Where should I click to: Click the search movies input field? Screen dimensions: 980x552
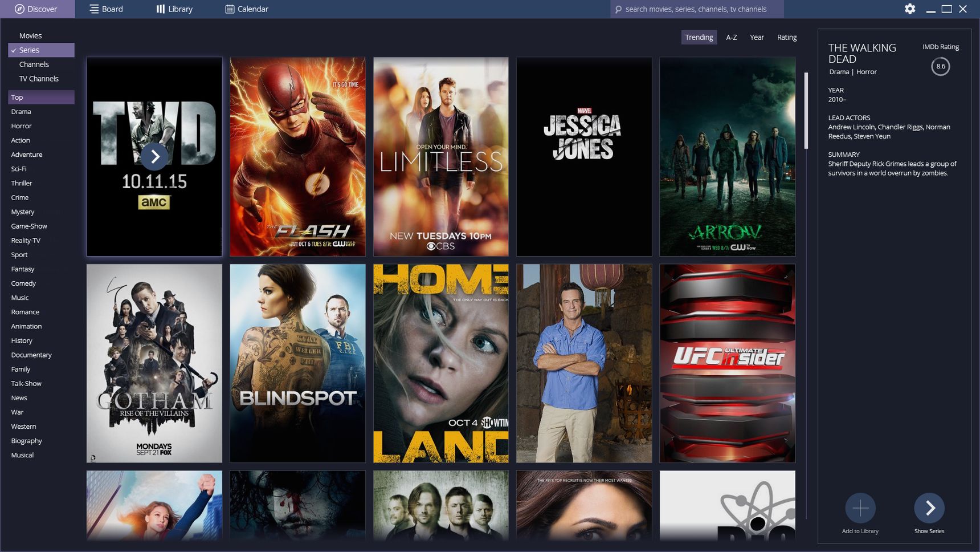click(697, 9)
